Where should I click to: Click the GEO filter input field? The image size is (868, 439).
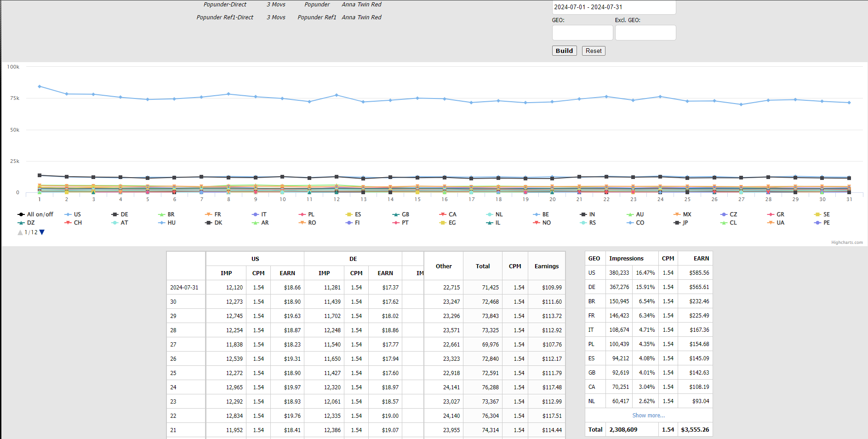click(582, 33)
